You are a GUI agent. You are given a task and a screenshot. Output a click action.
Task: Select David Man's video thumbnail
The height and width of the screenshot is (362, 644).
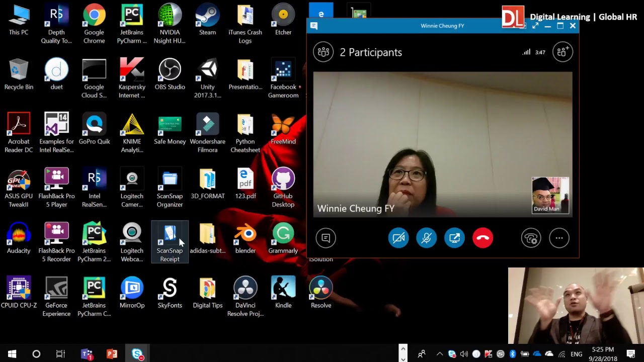550,195
